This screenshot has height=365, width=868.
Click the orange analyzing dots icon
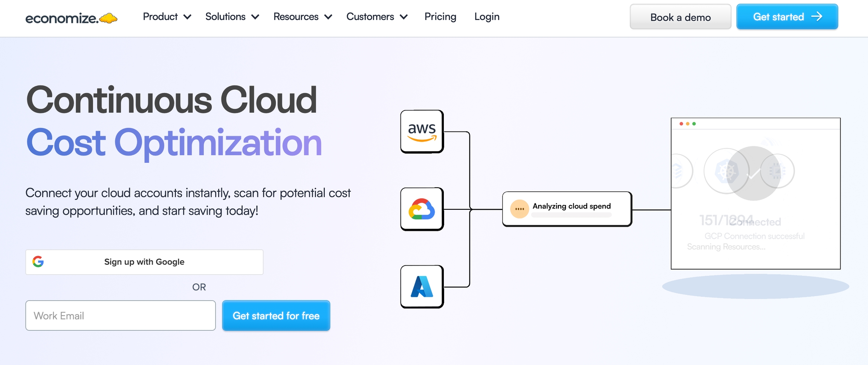(x=519, y=209)
